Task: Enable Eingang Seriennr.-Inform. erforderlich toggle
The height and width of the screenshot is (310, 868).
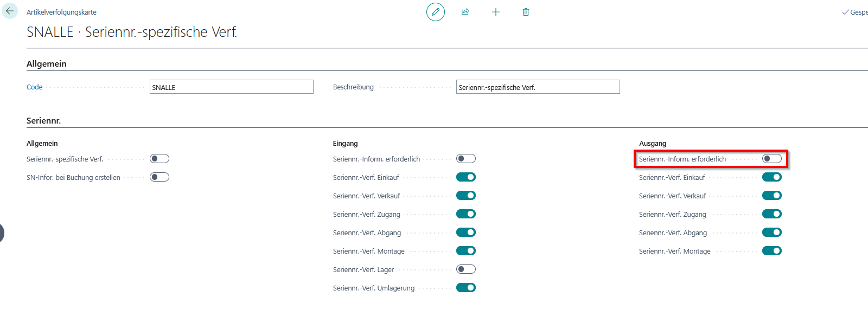Action: click(465, 159)
